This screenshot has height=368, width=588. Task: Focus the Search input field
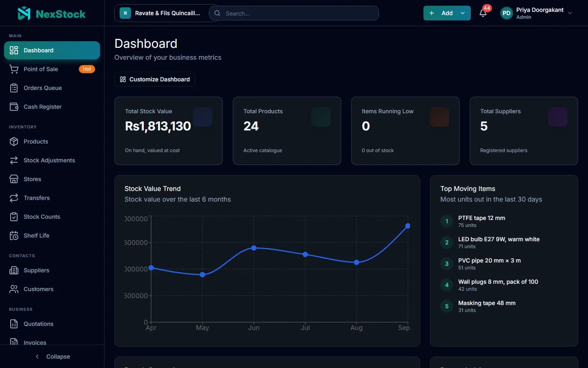294,13
